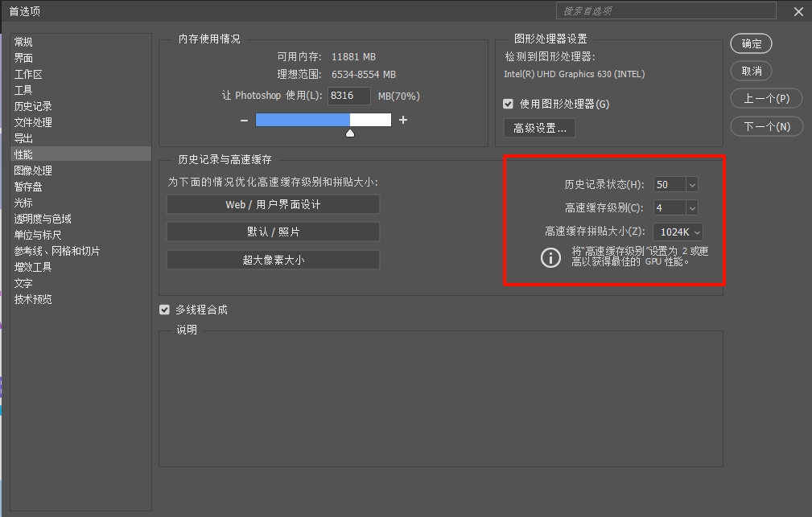Viewport: 812px width, 517px height.
Task: Click 下一个(N) button
Action: [766, 126]
